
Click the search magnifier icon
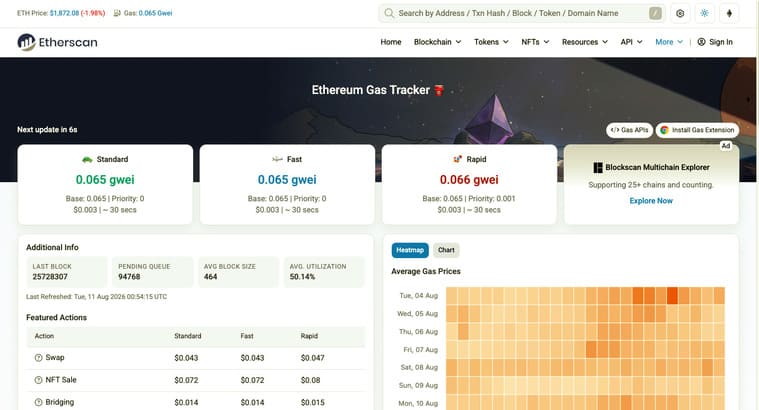pos(389,13)
